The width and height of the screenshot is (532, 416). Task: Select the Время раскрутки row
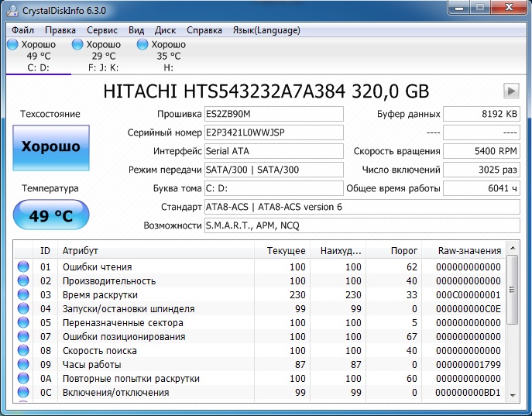pyautogui.click(x=259, y=295)
